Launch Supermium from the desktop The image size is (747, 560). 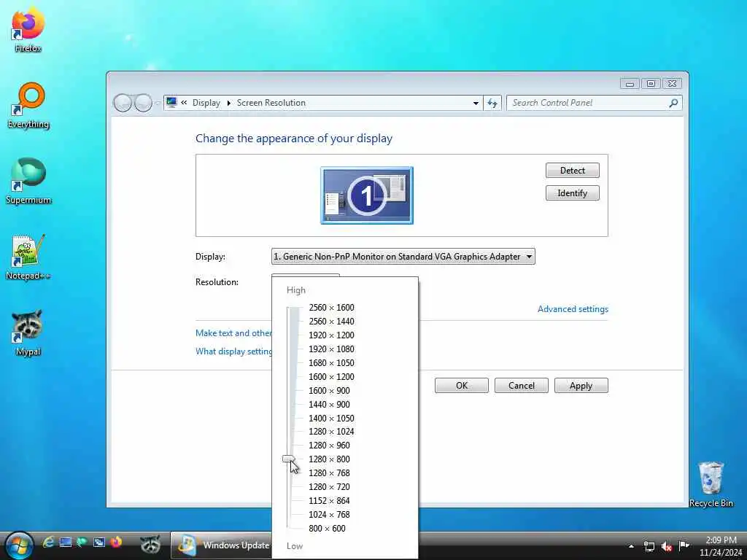click(28, 182)
